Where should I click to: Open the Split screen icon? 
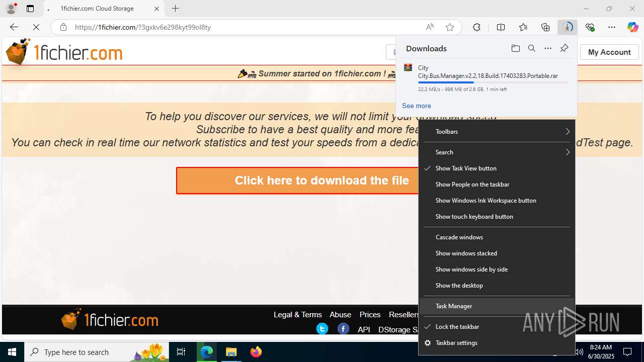pos(501,27)
